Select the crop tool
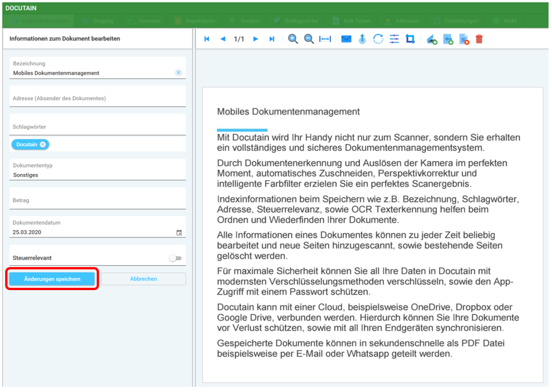The width and height of the screenshot is (552, 392). pyautogui.click(x=410, y=39)
